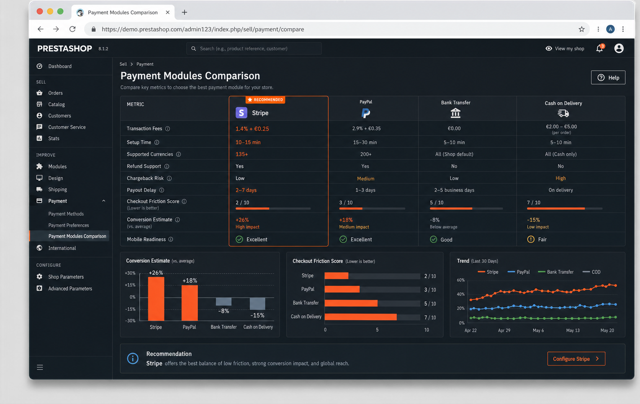Go forward with the browser arrow
The height and width of the screenshot is (404, 640).
click(x=56, y=29)
